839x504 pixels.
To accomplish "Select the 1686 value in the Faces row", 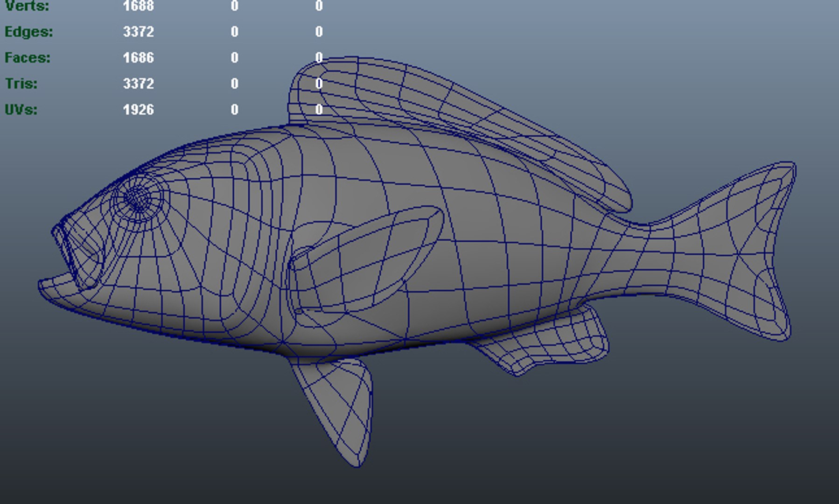I will [x=139, y=58].
